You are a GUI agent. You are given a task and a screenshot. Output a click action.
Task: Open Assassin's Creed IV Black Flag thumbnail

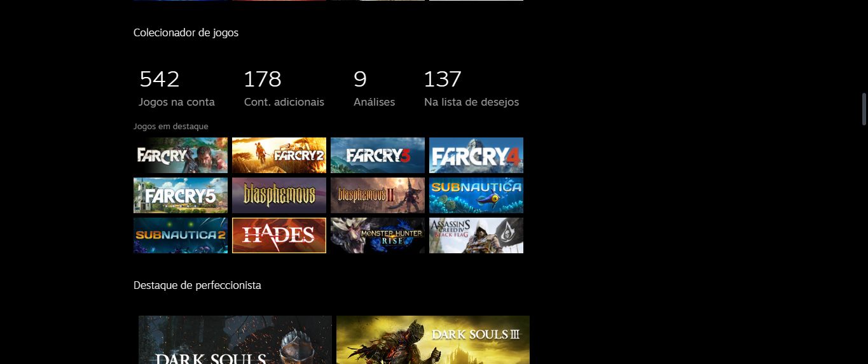[x=476, y=235]
